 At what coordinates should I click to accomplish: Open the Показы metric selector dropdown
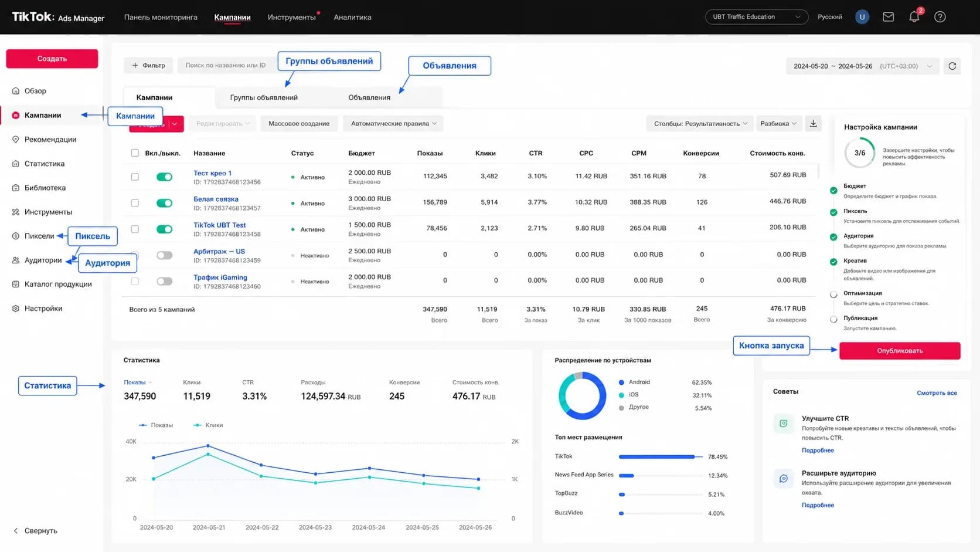tap(138, 382)
